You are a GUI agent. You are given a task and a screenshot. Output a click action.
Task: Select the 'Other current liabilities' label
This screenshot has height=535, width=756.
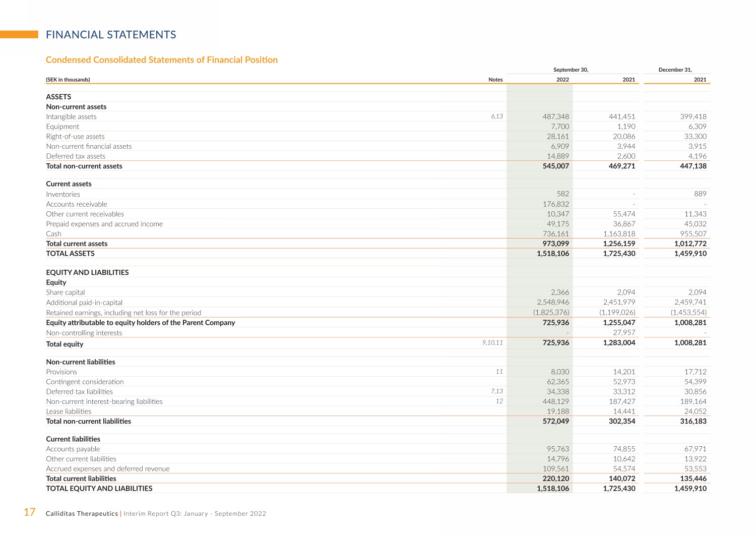(x=81, y=459)
